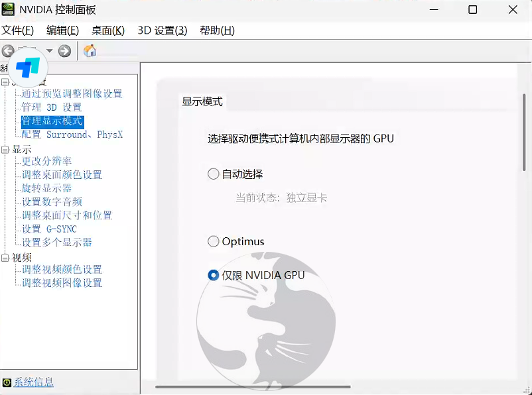
Task: Open 通过预览调整图像设置 in the tree
Action: tap(72, 93)
